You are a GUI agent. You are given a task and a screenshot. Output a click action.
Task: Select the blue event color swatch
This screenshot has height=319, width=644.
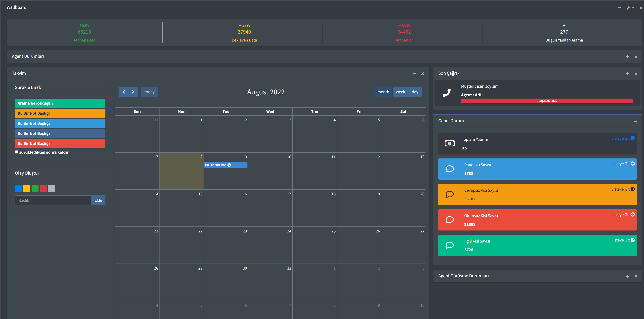[19, 188]
